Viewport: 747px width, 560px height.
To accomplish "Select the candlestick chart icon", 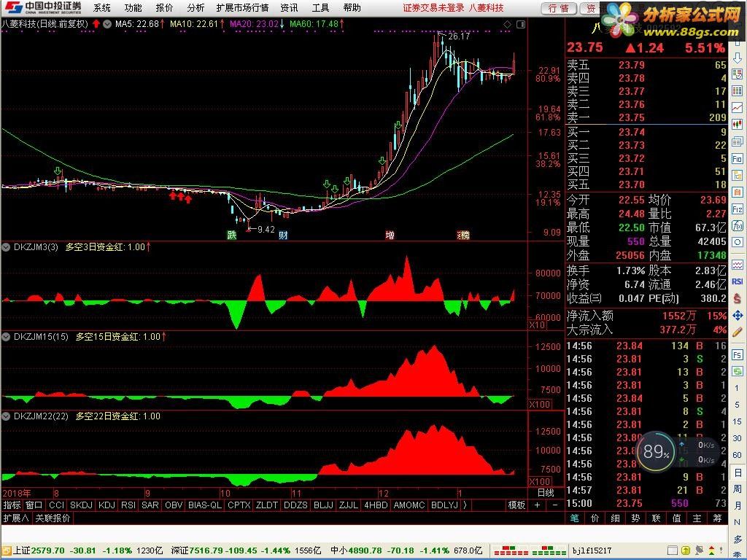I will click(x=738, y=125).
